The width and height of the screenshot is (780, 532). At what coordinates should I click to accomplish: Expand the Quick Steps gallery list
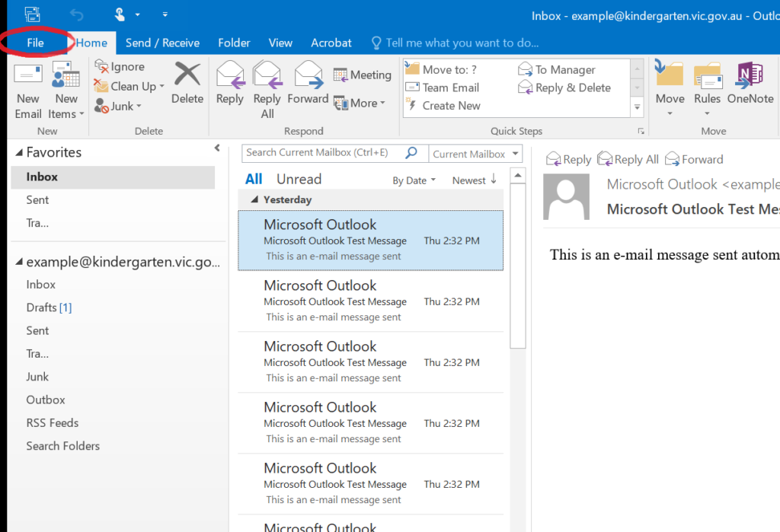(x=638, y=107)
